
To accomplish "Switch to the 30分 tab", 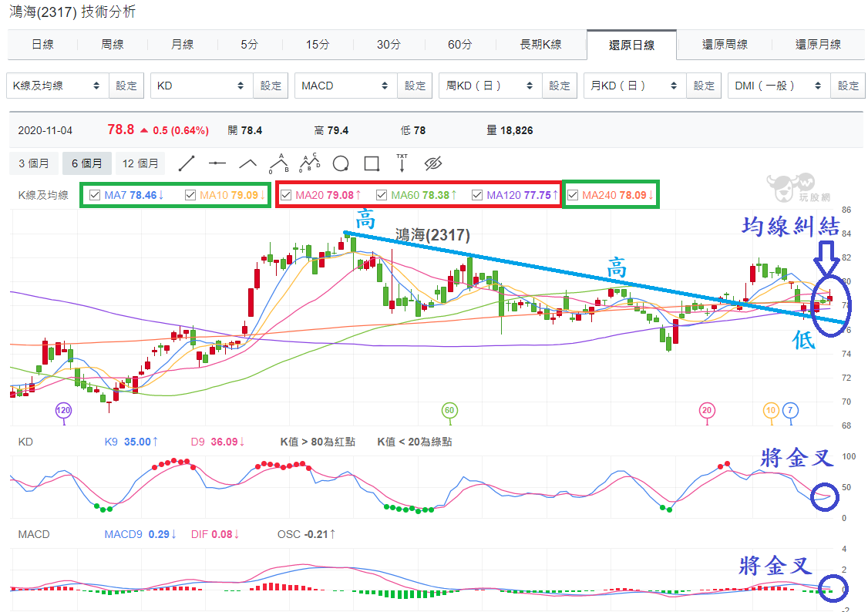I will [x=389, y=44].
